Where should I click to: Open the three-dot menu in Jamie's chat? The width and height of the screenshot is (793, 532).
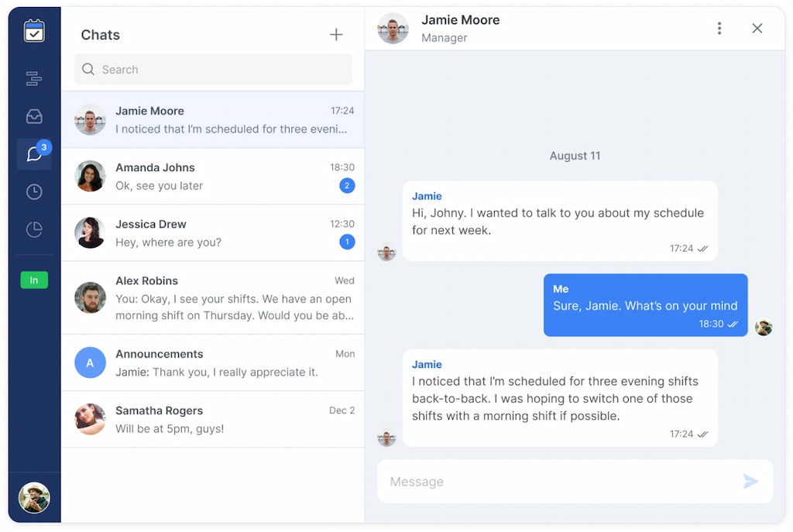719,28
